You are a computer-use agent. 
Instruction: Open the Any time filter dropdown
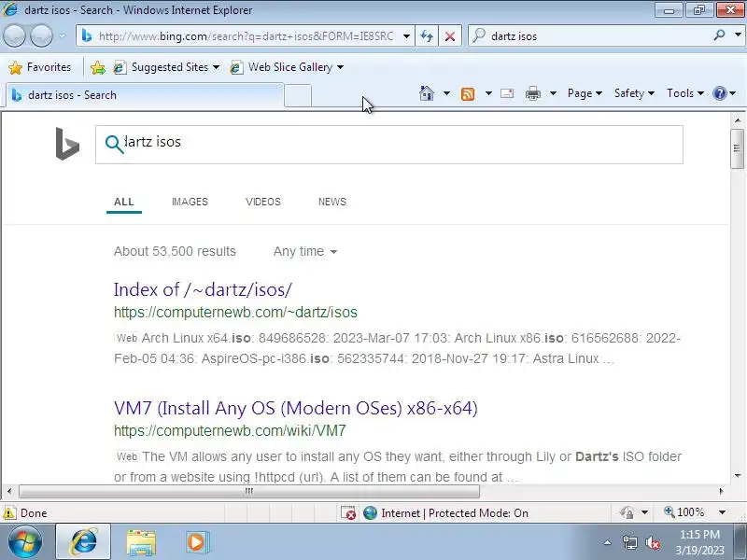(305, 251)
